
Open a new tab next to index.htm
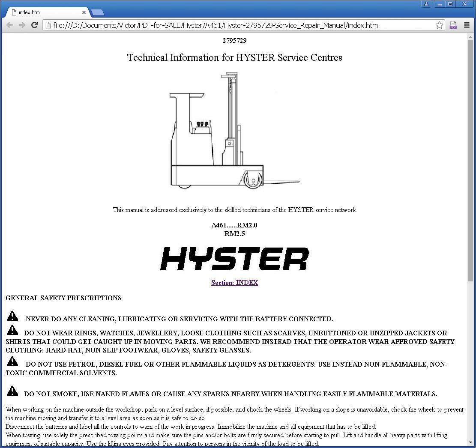click(97, 12)
